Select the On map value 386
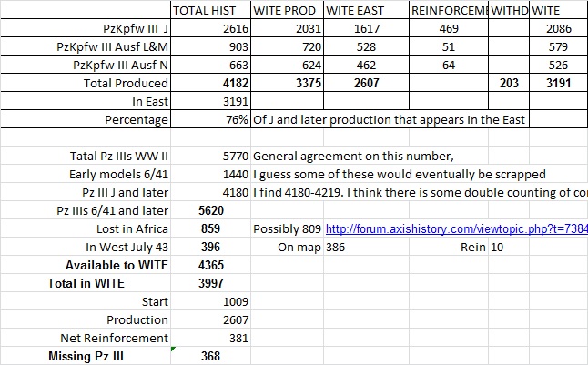The height and width of the screenshot is (365, 588). [335, 247]
